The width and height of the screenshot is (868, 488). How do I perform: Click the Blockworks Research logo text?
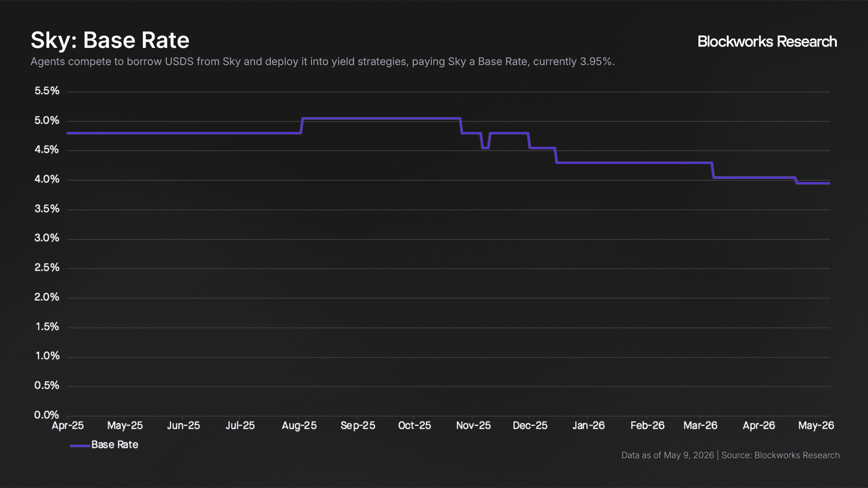click(x=767, y=42)
